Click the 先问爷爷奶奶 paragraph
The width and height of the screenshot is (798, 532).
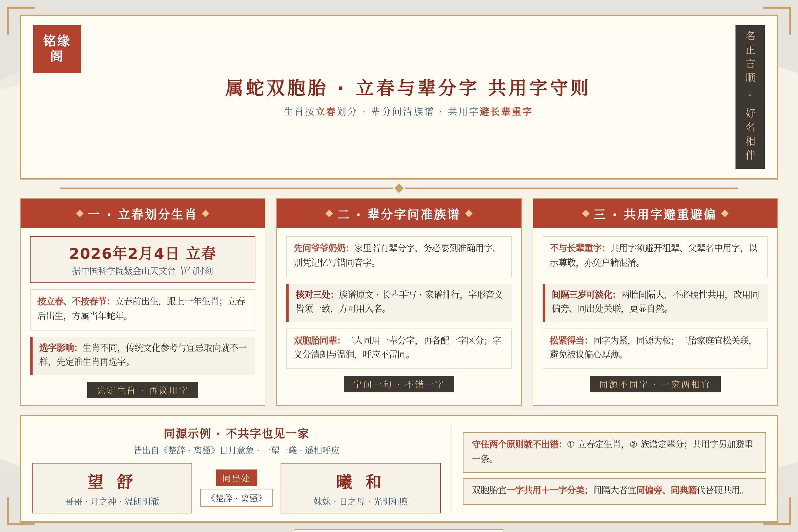coord(399,256)
